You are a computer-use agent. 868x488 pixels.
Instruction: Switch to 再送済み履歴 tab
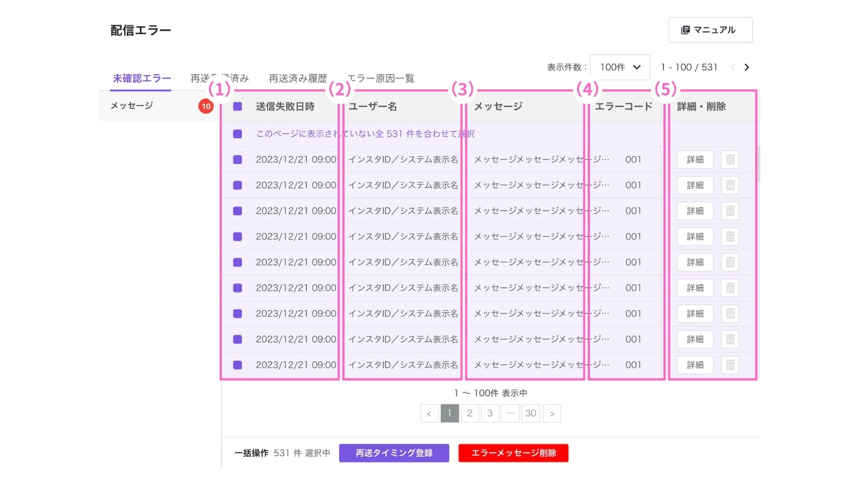297,79
